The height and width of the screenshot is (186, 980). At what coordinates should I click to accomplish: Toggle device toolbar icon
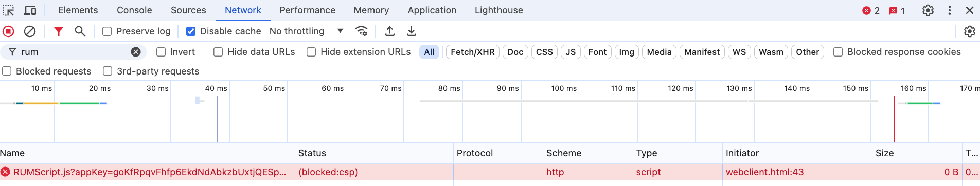click(30, 10)
